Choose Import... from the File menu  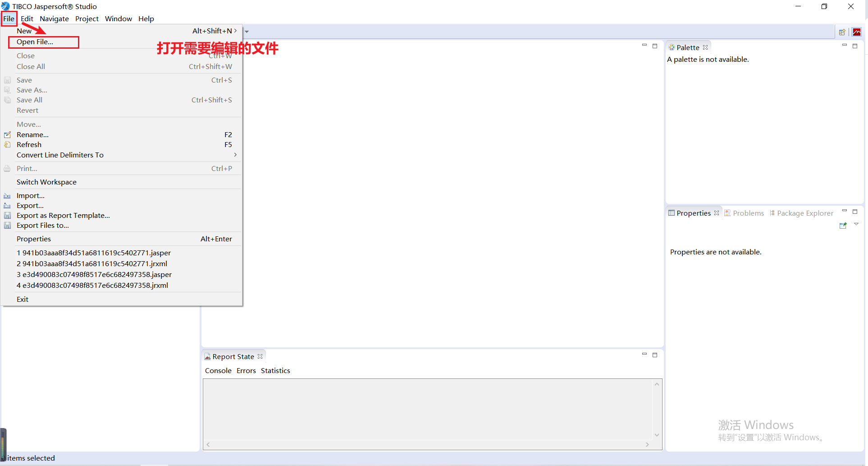pyautogui.click(x=122, y=195)
